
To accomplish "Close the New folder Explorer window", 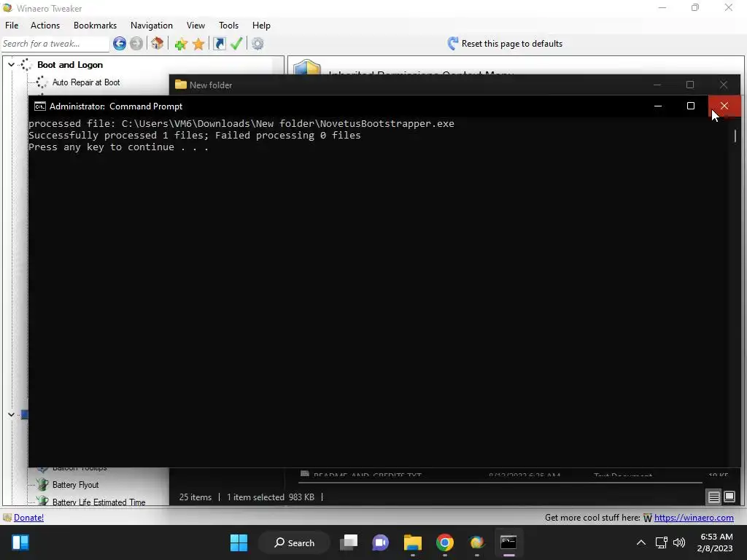I will coord(724,85).
